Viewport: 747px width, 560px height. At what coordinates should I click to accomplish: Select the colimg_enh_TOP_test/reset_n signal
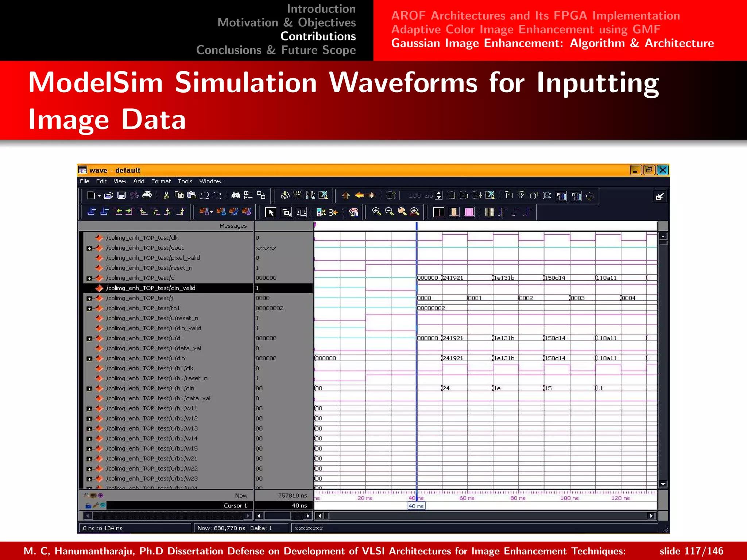[149, 268]
